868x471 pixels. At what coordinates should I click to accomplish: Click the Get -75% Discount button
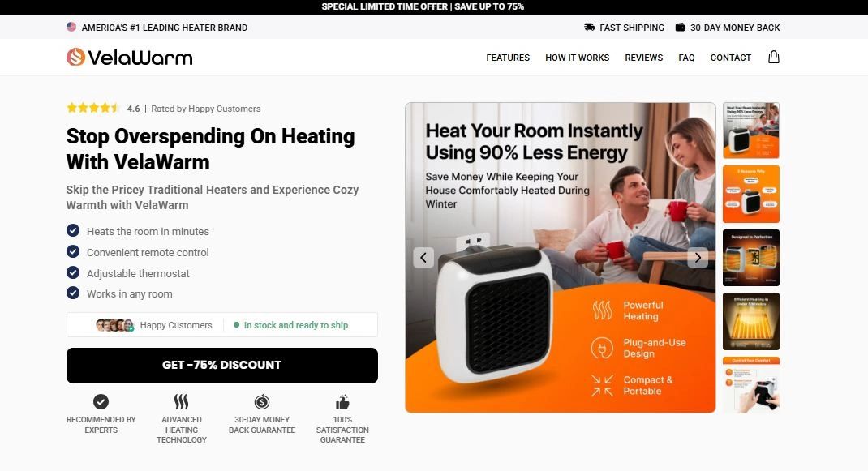pos(222,366)
